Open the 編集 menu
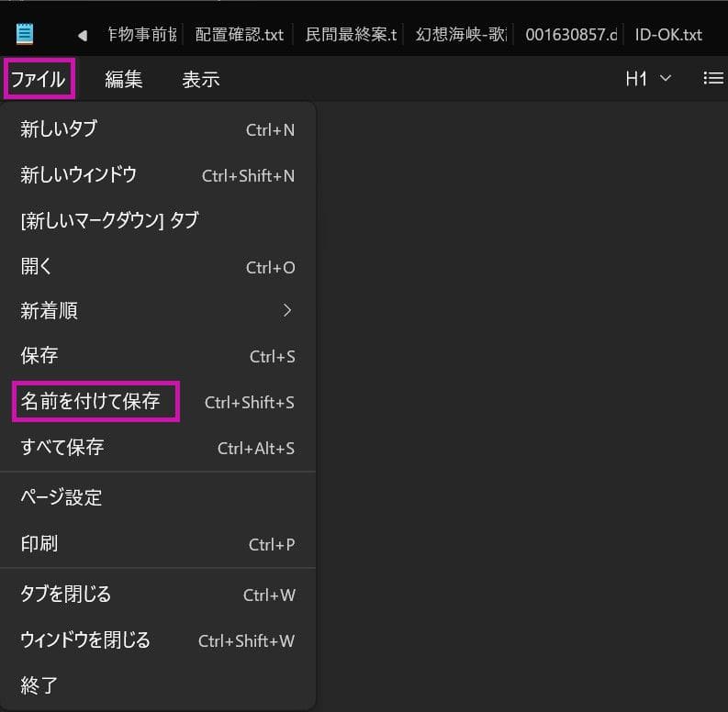 (123, 79)
